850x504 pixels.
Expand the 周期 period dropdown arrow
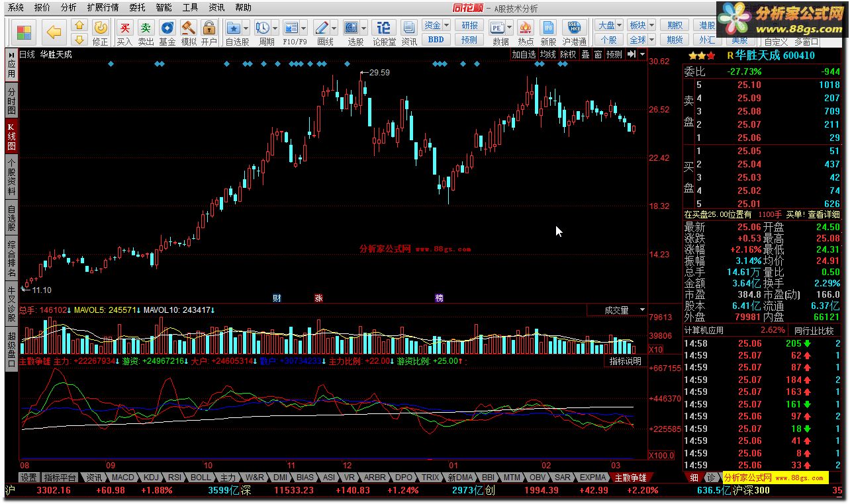[275, 28]
